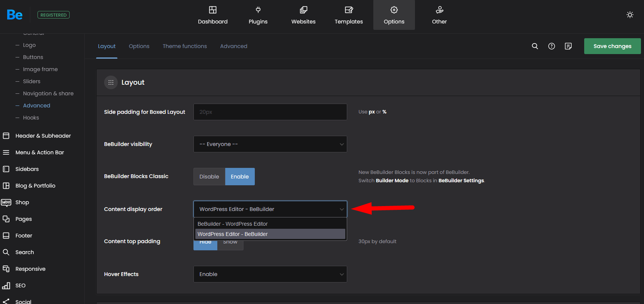The width and height of the screenshot is (644, 304).
Task: Choose BeBuilder - WordPress Editor option
Action: click(x=270, y=224)
